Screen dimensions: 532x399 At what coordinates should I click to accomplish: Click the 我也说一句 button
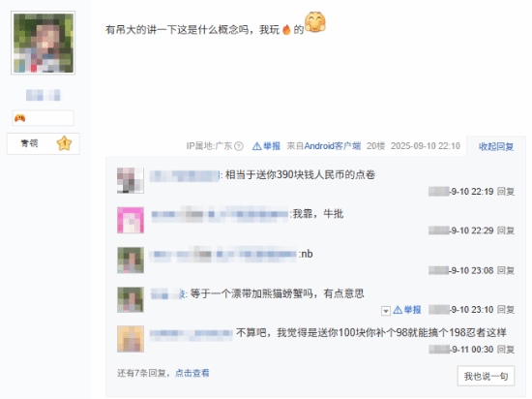pos(486,376)
